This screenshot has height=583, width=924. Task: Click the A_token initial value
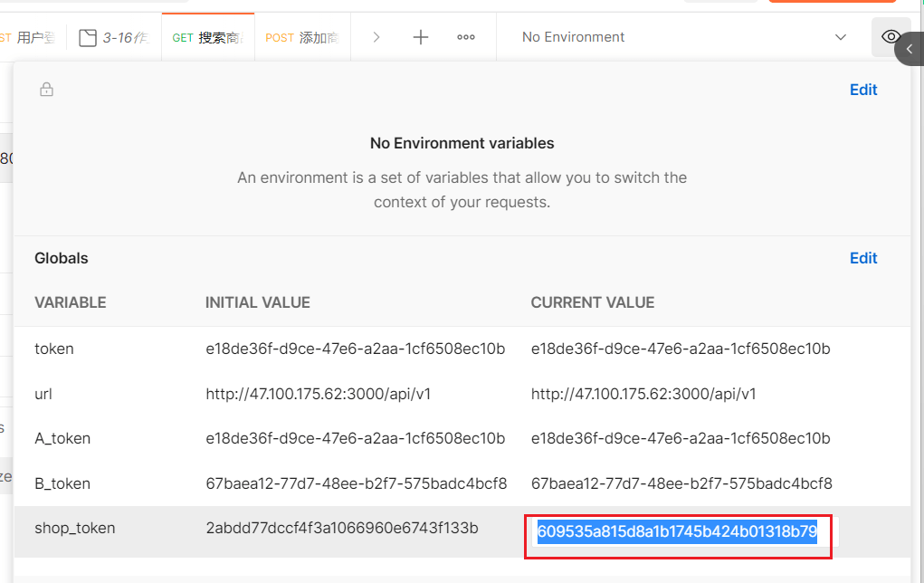point(356,438)
